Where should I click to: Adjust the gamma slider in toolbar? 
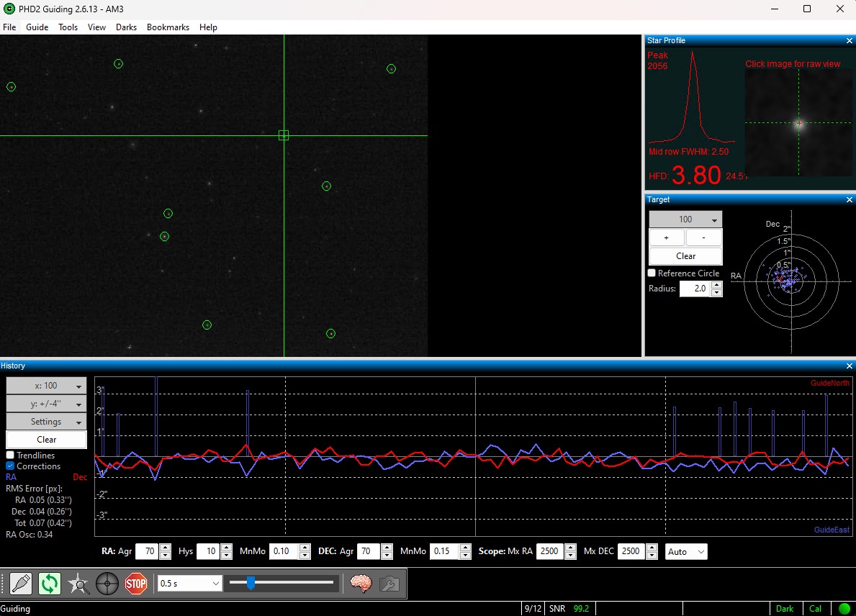(251, 584)
